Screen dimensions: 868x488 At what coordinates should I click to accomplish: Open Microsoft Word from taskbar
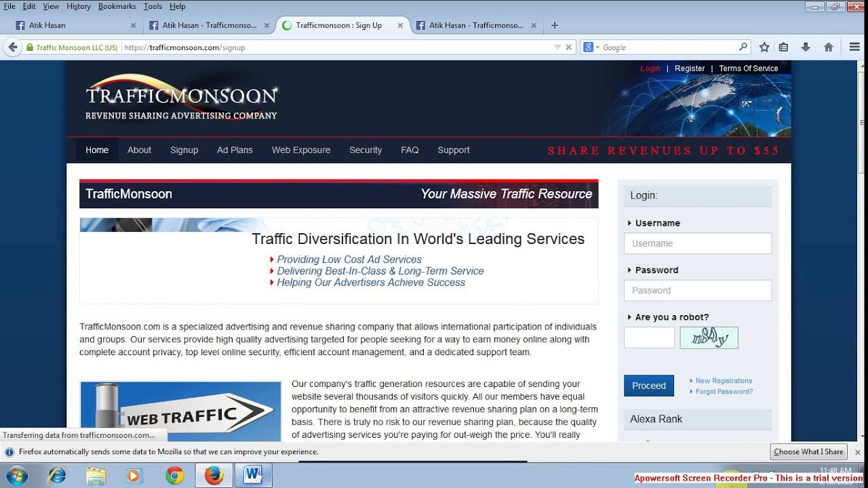pos(253,476)
